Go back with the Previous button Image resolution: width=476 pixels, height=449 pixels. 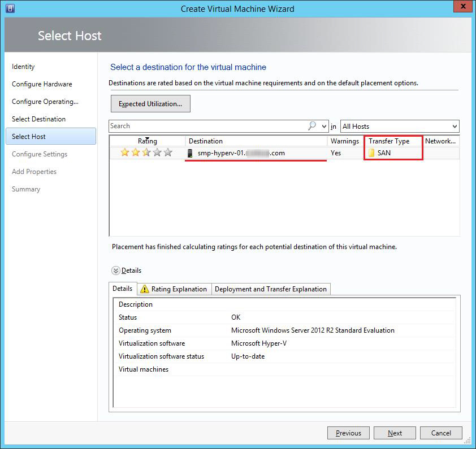[x=348, y=433]
